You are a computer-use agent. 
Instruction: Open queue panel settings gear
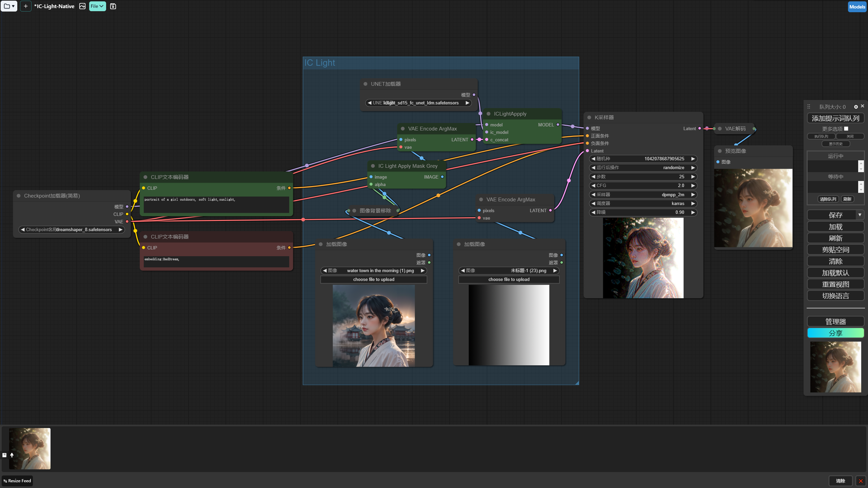click(856, 107)
